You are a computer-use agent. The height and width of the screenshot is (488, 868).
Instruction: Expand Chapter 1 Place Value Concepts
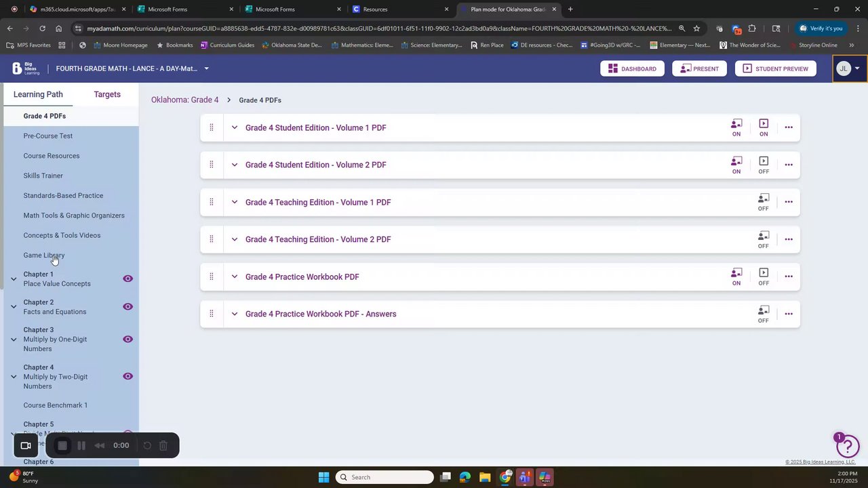14,279
